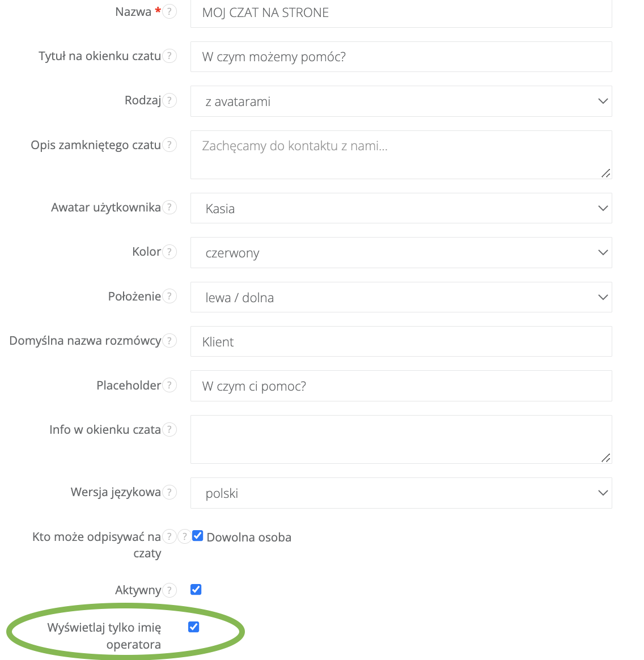
Task: Disable Wyświetlaj tylko imię operatora checkbox
Action: [x=193, y=627]
